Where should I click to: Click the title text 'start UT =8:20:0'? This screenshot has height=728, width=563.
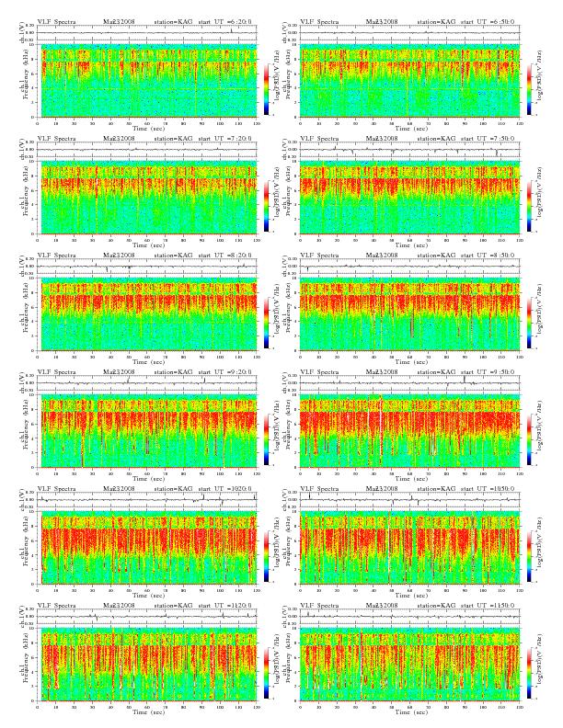pos(224,255)
